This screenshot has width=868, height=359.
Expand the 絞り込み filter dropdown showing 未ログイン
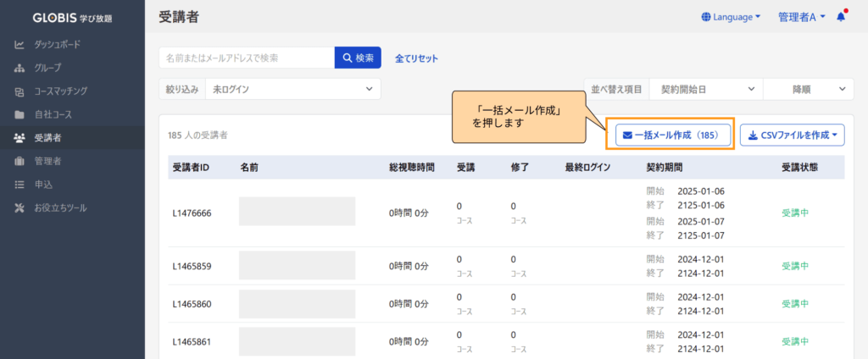coord(292,89)
